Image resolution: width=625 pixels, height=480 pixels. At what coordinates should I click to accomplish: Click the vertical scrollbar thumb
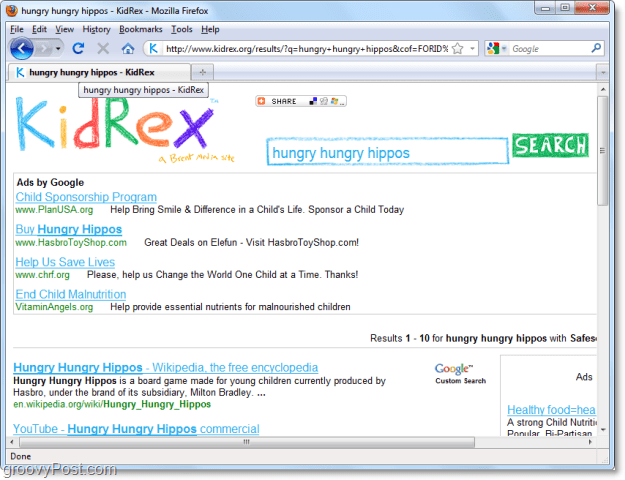(603, 151)
